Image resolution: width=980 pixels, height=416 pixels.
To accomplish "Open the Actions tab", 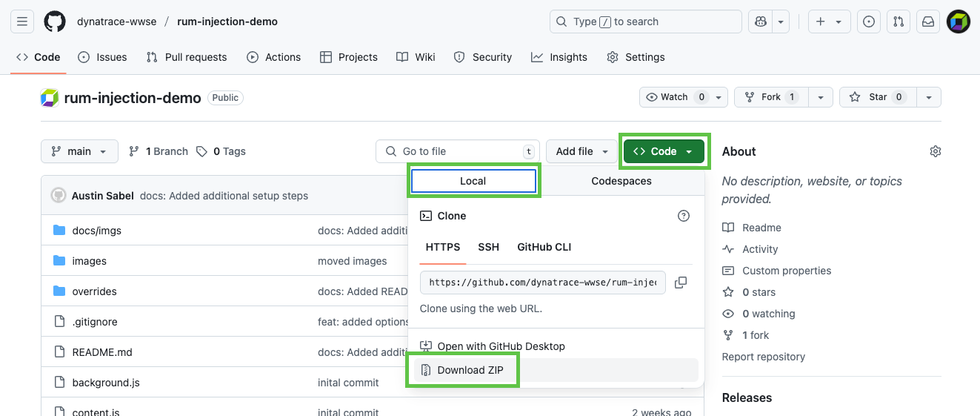I will pyautogui.click(x=274, y=57).
